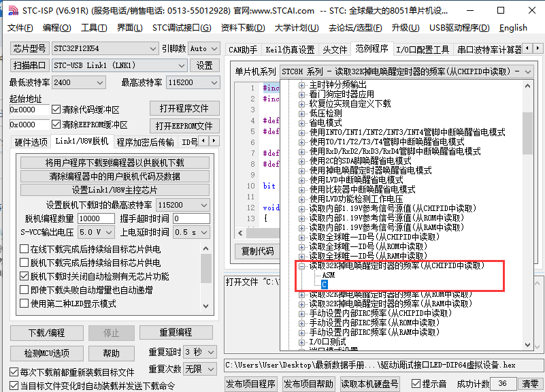Switch to the 程序加密后传输 tab
Screen dimensions: 545x392
(146, 142)
